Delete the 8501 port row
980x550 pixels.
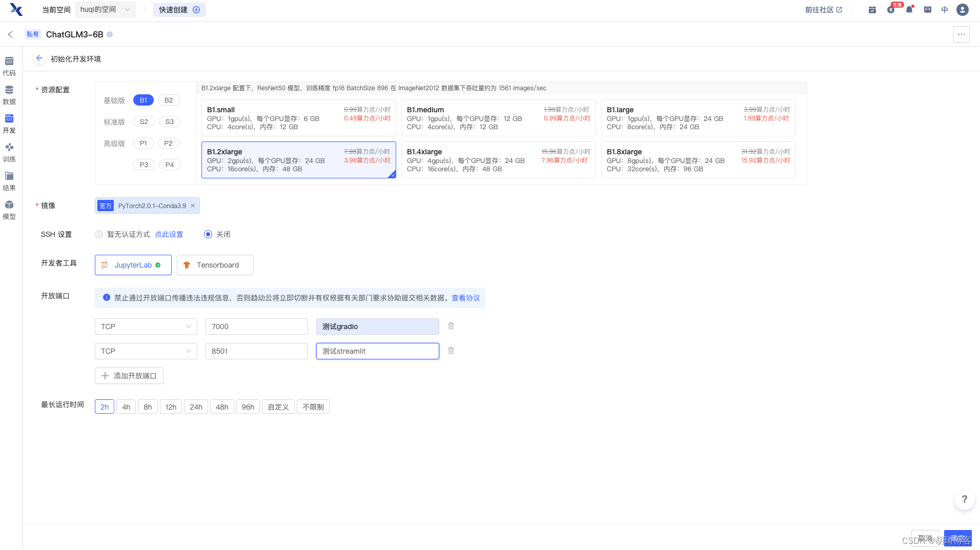pyautogui.click(x=451, y=351)
